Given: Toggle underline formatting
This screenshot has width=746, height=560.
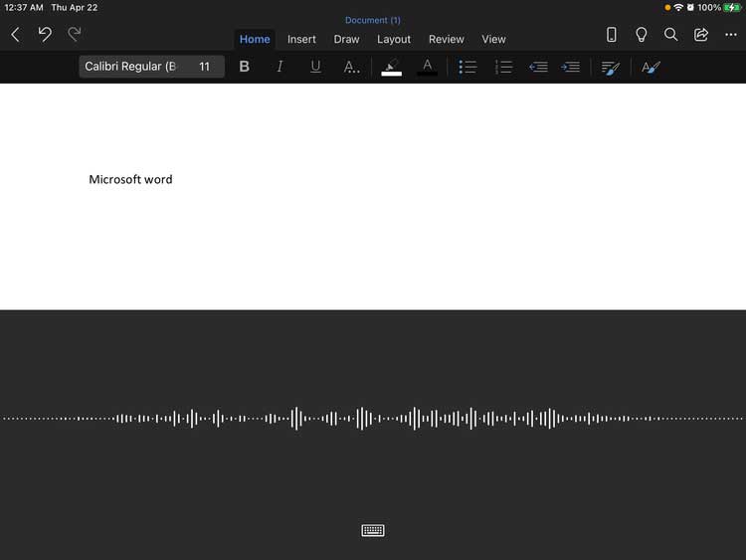Looking at the screenshot, I should pyautogui.click(x=315, y=67).
